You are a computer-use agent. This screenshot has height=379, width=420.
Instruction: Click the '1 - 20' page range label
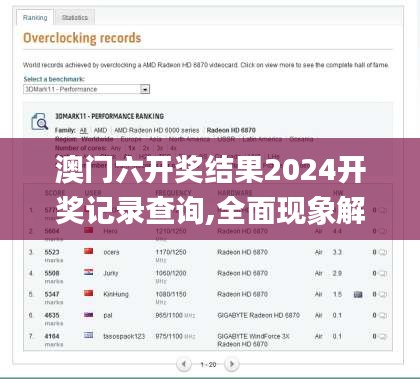[208, 365]
